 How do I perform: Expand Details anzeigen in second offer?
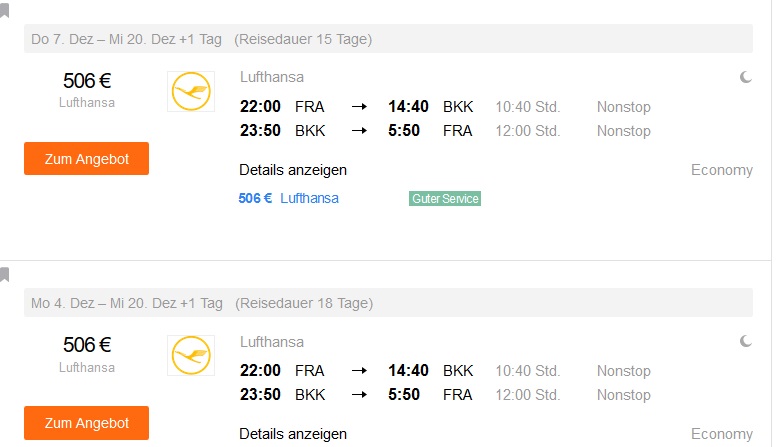(293, 434)
